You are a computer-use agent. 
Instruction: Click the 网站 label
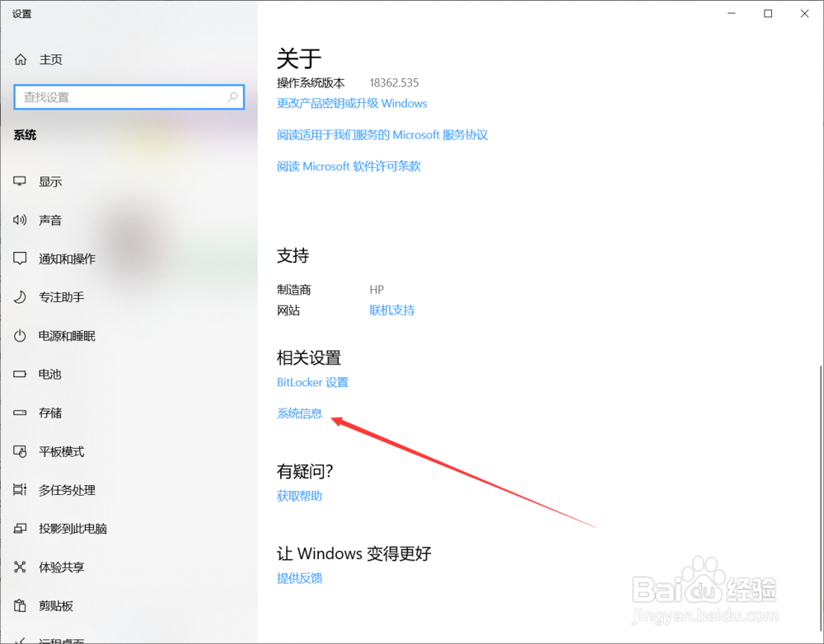(288, 310)
